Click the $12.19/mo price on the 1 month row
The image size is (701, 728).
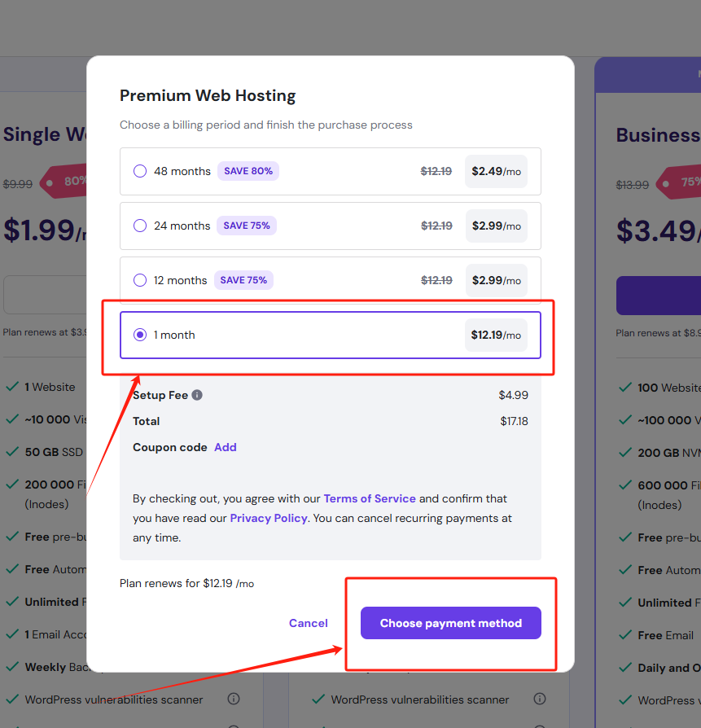pos(496,335)
